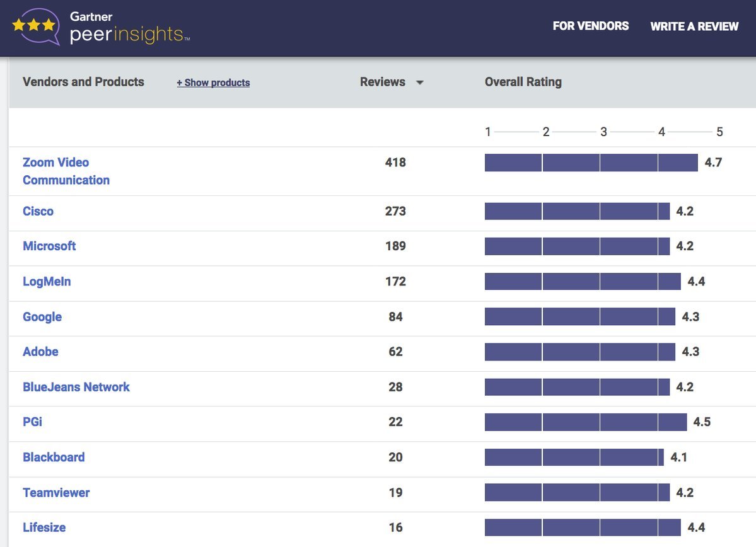
Task: Click the Vendors and Products header
Action: (x=83, y=82)
